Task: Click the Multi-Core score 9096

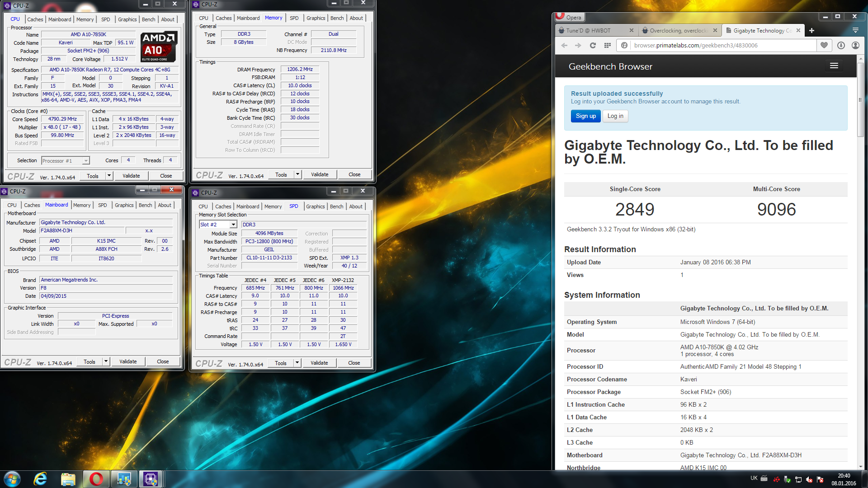Action: (776, 209)
